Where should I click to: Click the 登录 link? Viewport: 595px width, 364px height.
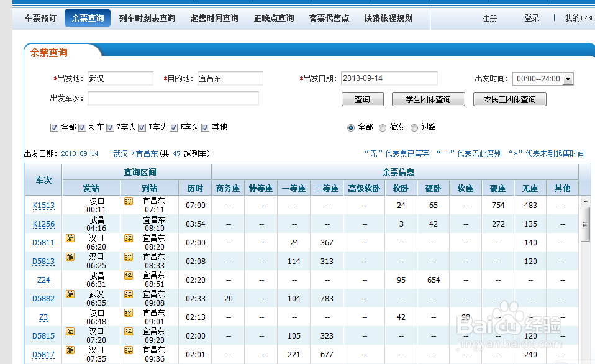tap(532, 18)
